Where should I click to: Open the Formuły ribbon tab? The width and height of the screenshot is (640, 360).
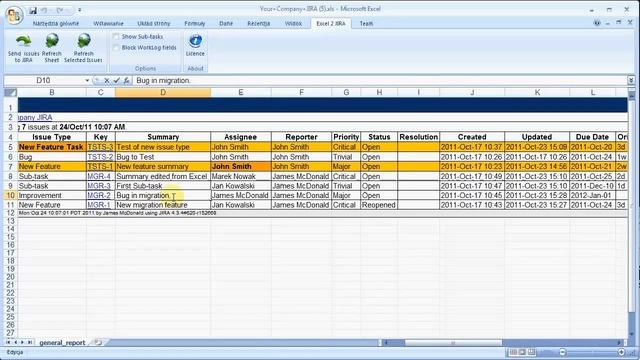pos(194,24)
